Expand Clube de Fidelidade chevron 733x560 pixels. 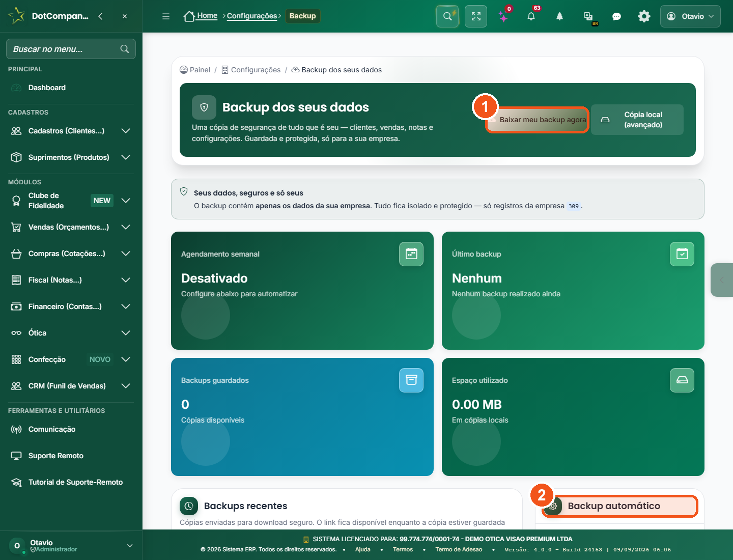click(126, 201)
